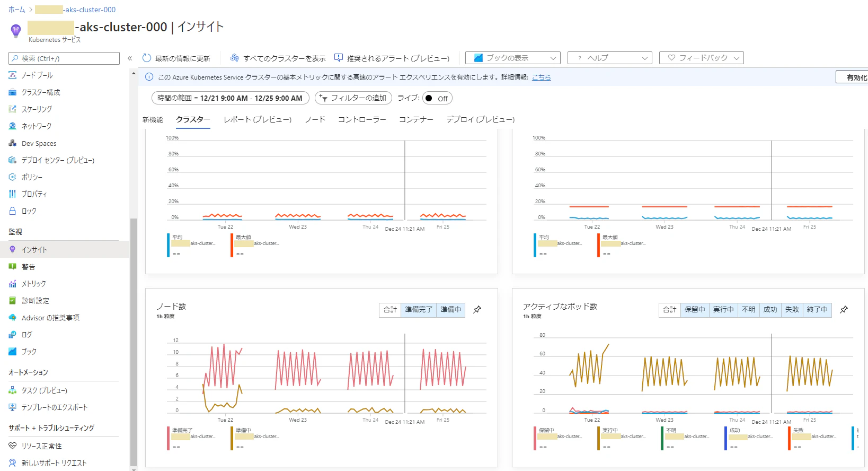868x471 pixels.
Task: Switch to the 新機能 tab
Action: click(x=153, y=120)
